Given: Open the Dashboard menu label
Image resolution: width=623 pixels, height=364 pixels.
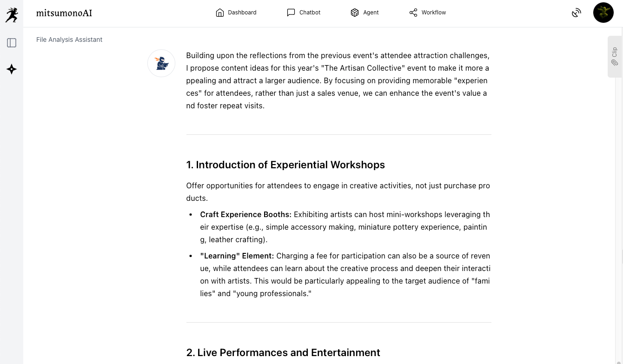Looking at the screenshot, I should tap(242, 13).
